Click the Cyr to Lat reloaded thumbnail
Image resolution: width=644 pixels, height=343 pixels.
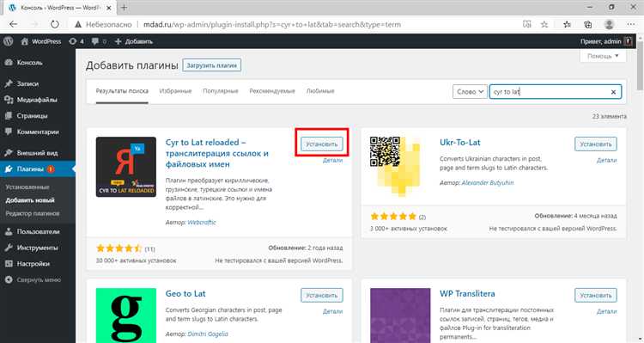tap(126, 167)
